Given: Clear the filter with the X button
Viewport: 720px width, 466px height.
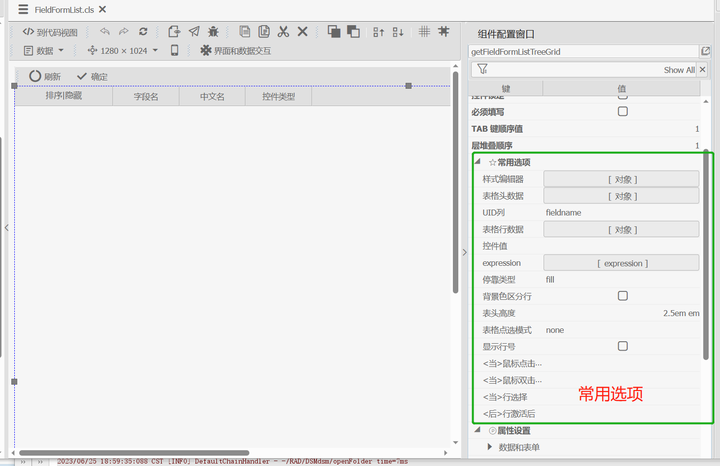Looking at the screenshot, I should tap(703, 69).
